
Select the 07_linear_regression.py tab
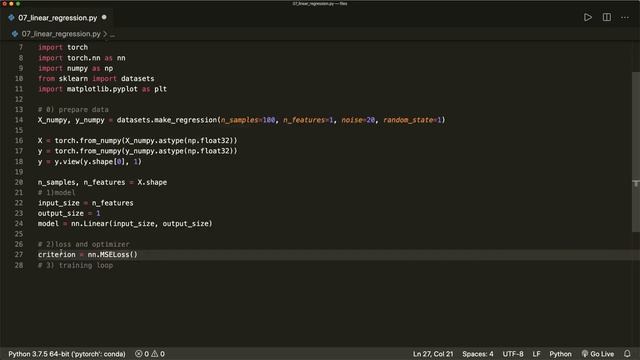(x=58, y=18)
